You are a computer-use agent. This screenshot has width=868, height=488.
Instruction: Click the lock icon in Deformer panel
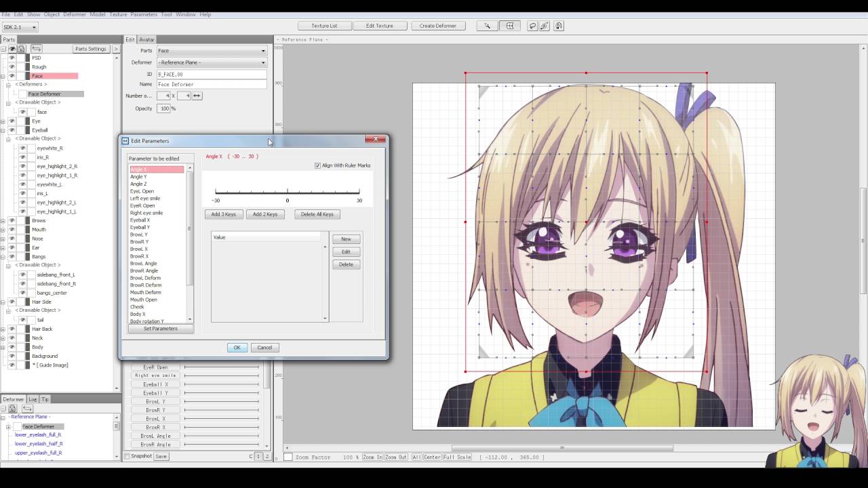click(12, 409)
